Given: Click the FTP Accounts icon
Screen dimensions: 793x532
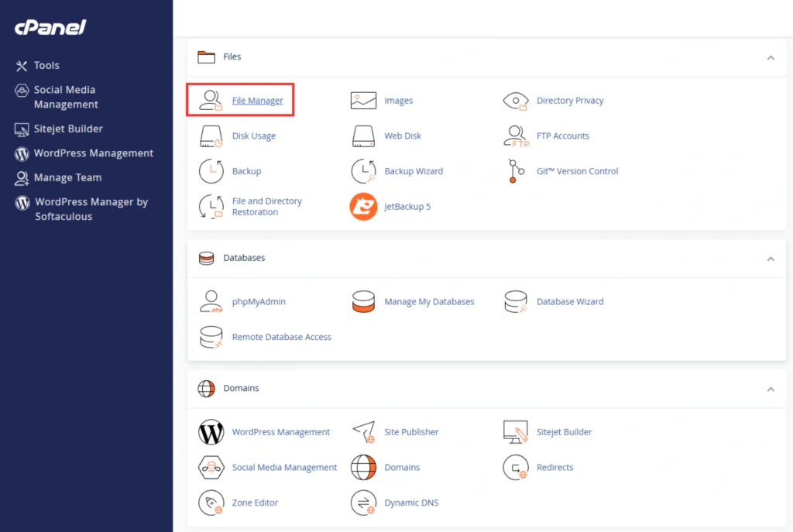Looking at the screenshot, I should pyautogui.click(x=516, y=136).
